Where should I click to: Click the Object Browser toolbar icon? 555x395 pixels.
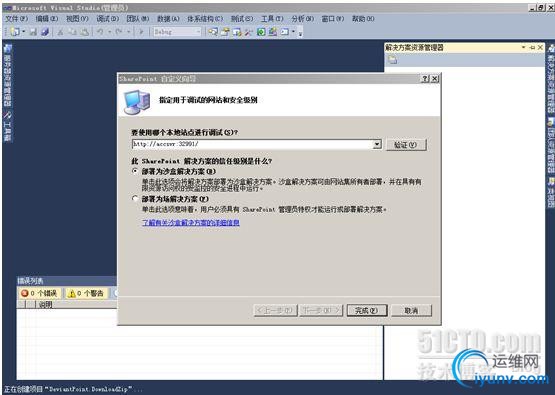point(237,32)
